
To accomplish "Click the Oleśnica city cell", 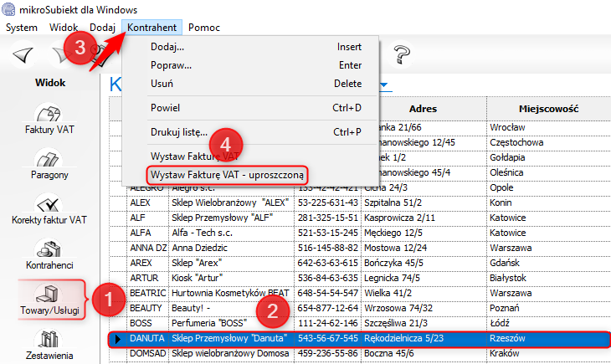I will coord(549,172).
